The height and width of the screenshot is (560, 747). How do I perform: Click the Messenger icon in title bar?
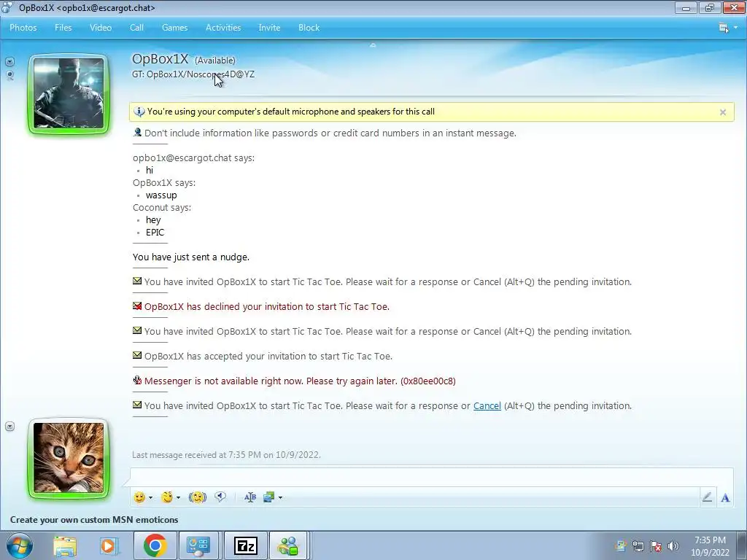point(7,7)
